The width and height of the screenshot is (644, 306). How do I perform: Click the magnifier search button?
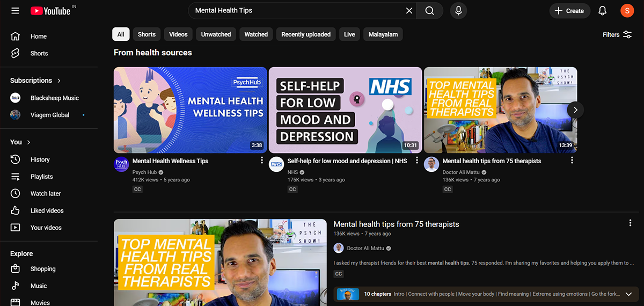430,11
